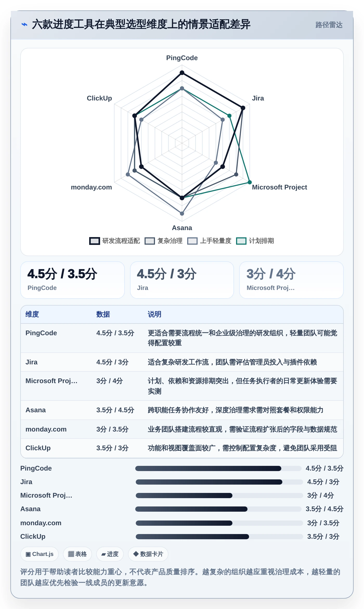364x609 pixels.
Task: Toggle the 复杂治理 legend dataset
Action: [164, 241]
